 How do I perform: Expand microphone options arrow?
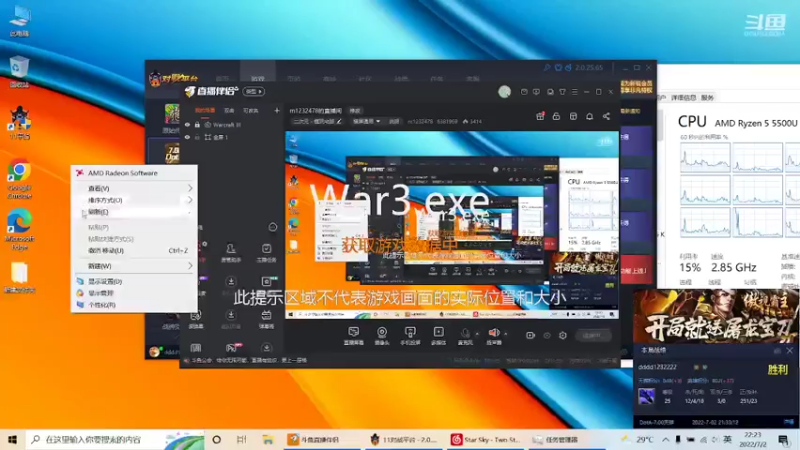(x=477, y=334)
